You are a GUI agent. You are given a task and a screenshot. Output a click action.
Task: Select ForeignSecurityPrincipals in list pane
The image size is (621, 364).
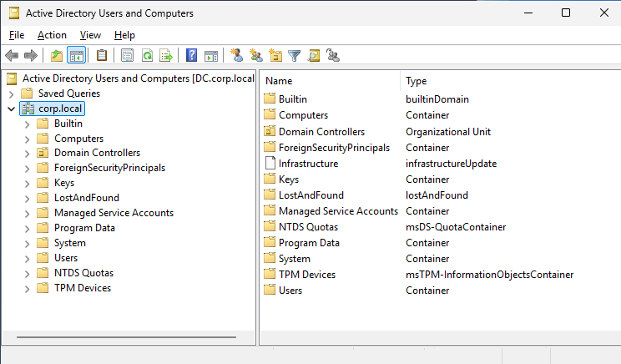pyautogui.click(x=334, y=148)
